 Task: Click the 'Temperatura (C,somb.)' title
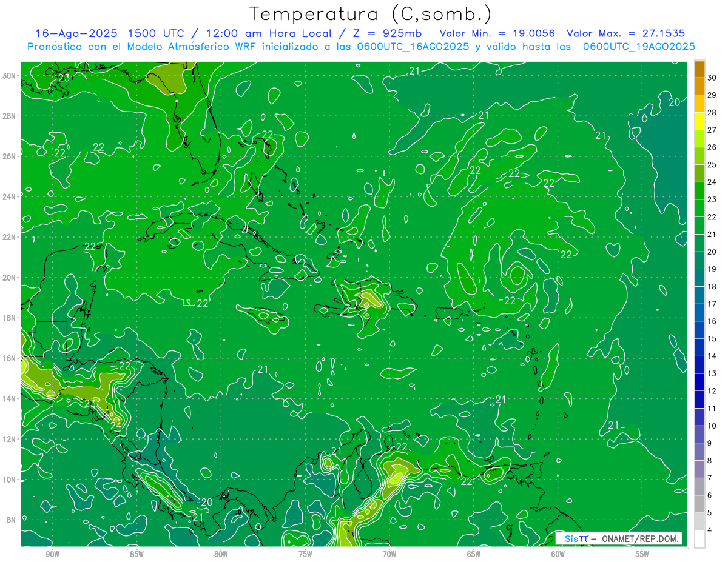point(370,14)
